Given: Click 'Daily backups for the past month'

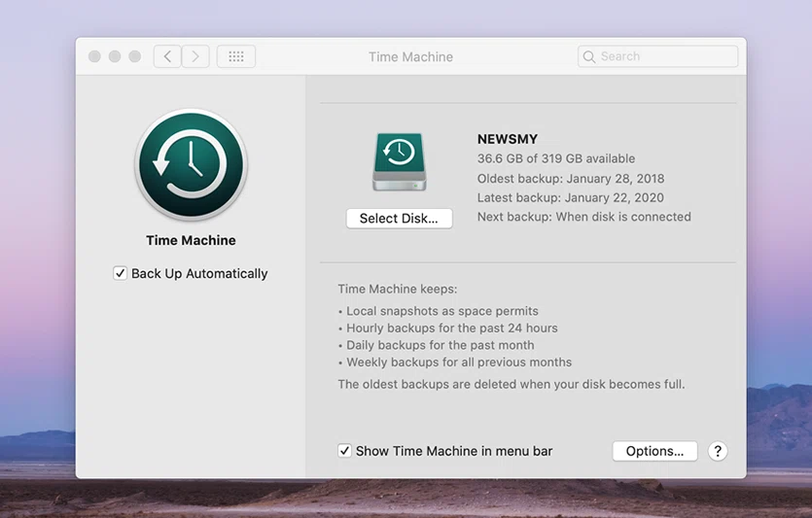Looking at the screenshot, I should coord(441,345).
